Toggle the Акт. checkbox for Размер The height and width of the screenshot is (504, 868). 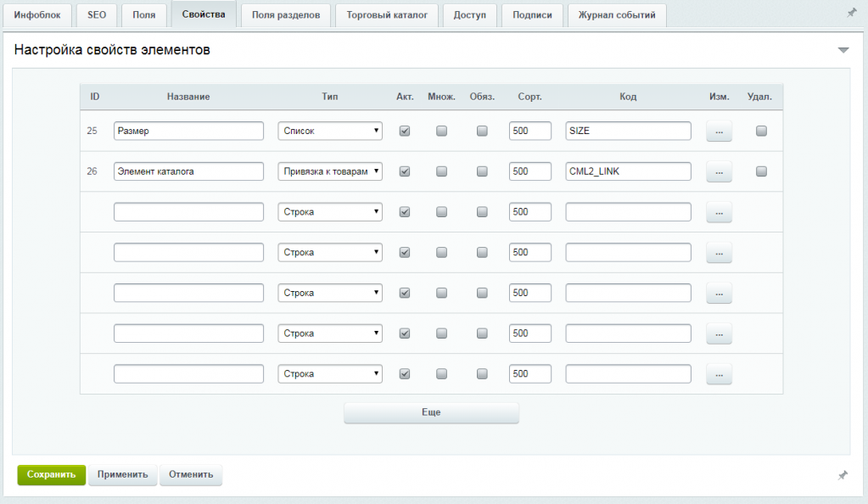[405, 132]
